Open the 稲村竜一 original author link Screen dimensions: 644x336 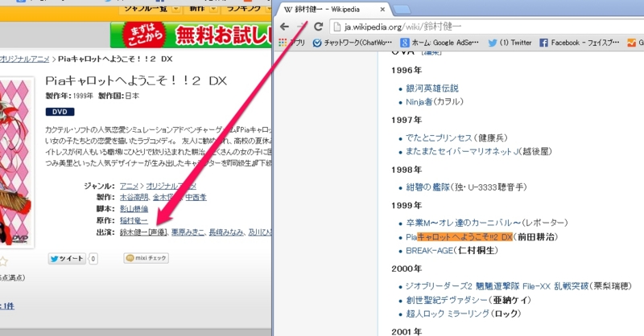(134, 220)
